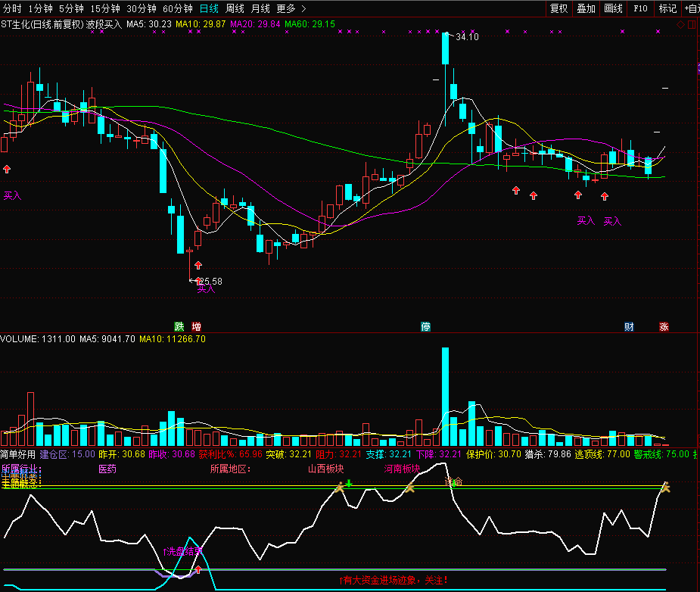The width and height of the screenshot is (700, 592).
Task: Click the volume MA10: 11266.70 label
Action: point(173,339)
